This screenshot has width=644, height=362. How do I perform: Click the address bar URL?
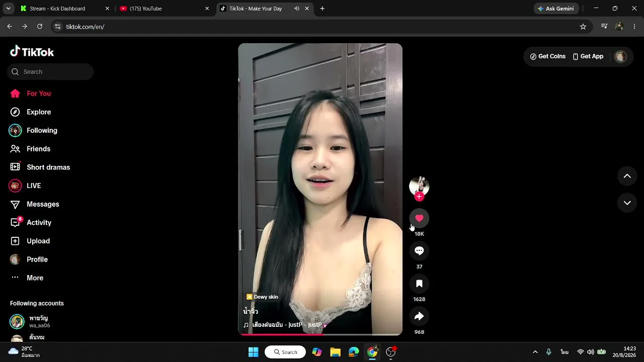[85, 27]
